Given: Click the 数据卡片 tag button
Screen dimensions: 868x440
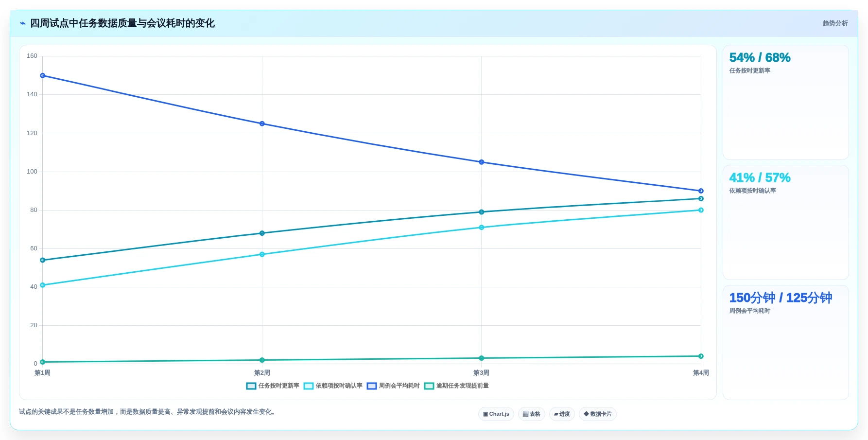Looking at the screenshot, I should pos(598,414).
